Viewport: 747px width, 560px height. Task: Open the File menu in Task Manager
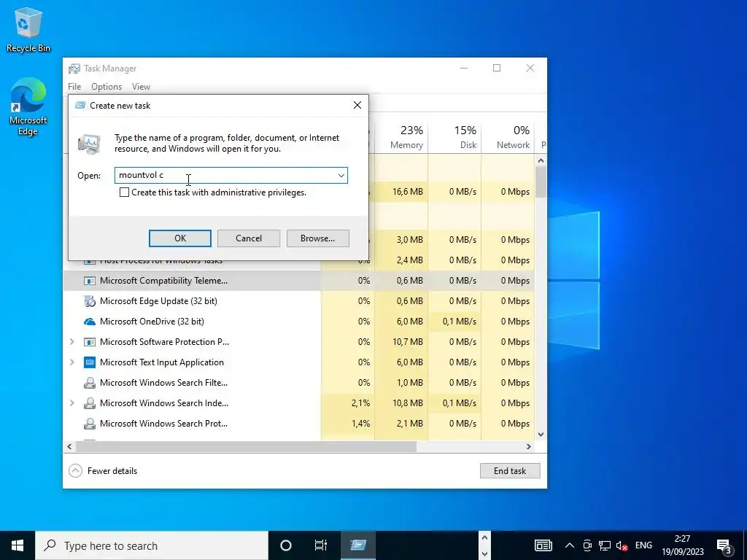click(x=74, y=87)
